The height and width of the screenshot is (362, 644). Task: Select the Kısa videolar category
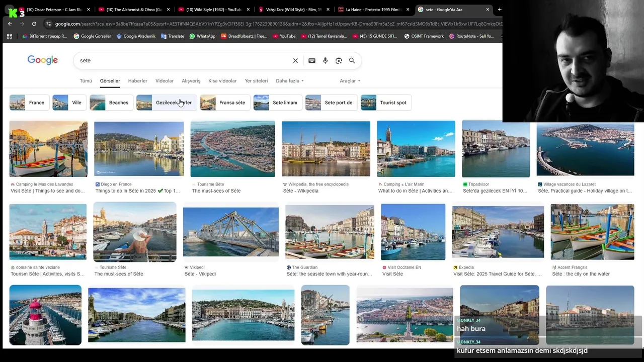(222, 81)
